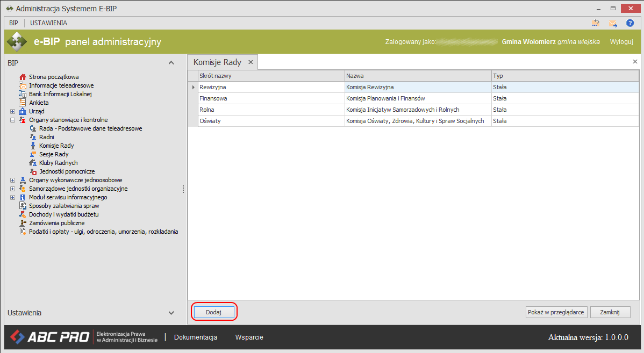
Task: Click the Ustawienia panel header label
Action: (x=24, y=313)
